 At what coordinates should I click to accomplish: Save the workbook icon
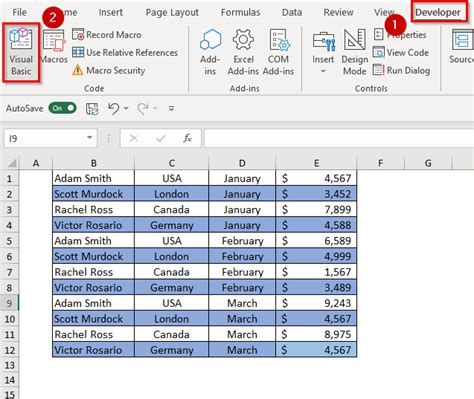coord(92,109)
